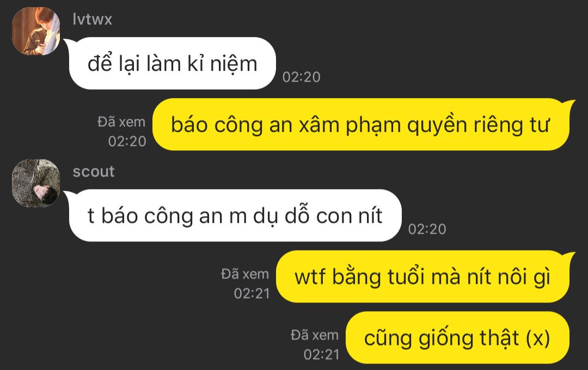Click the "(x)" at the last message's end
Viewport: 588px width, 370px height.
click(x=538, y=338)
